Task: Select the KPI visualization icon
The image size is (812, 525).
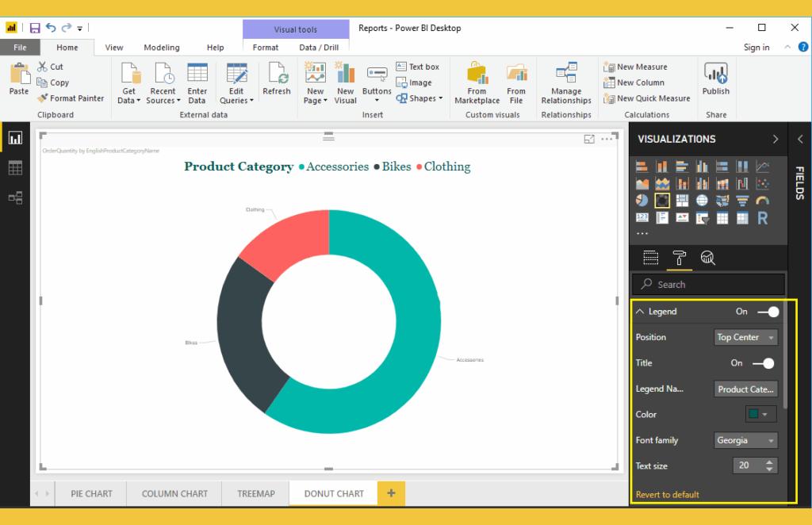Action: [x=682, y=217]
